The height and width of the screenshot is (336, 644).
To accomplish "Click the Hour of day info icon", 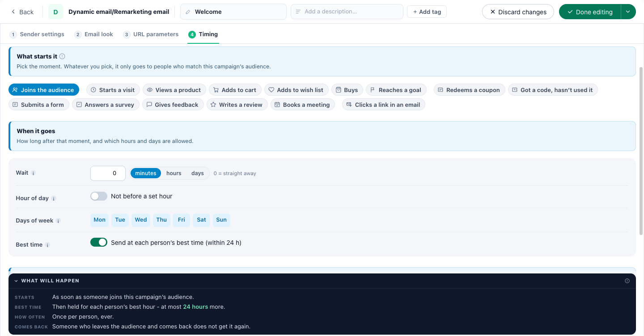I will (54, 198).
